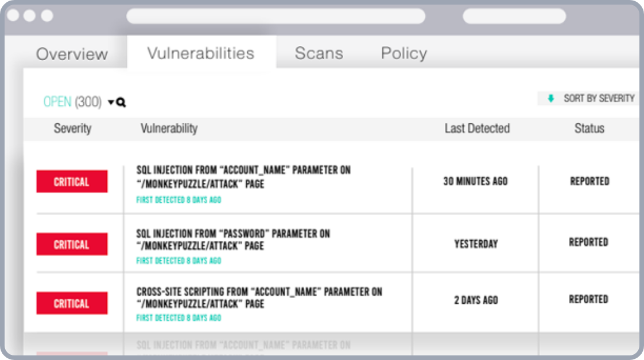Click the CRITICAL badge for cross-site scripting
644x360 pixels.
click(72, 303)
